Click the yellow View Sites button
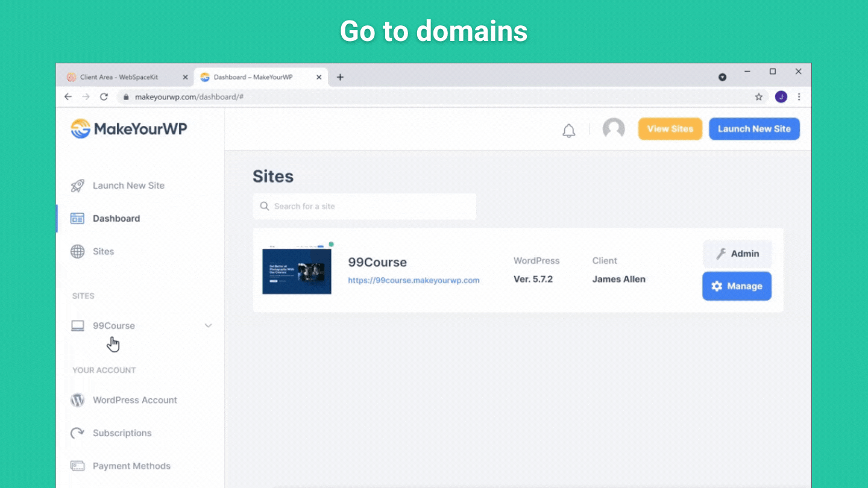Screen dimensions: 868x488 coord(670,129)
